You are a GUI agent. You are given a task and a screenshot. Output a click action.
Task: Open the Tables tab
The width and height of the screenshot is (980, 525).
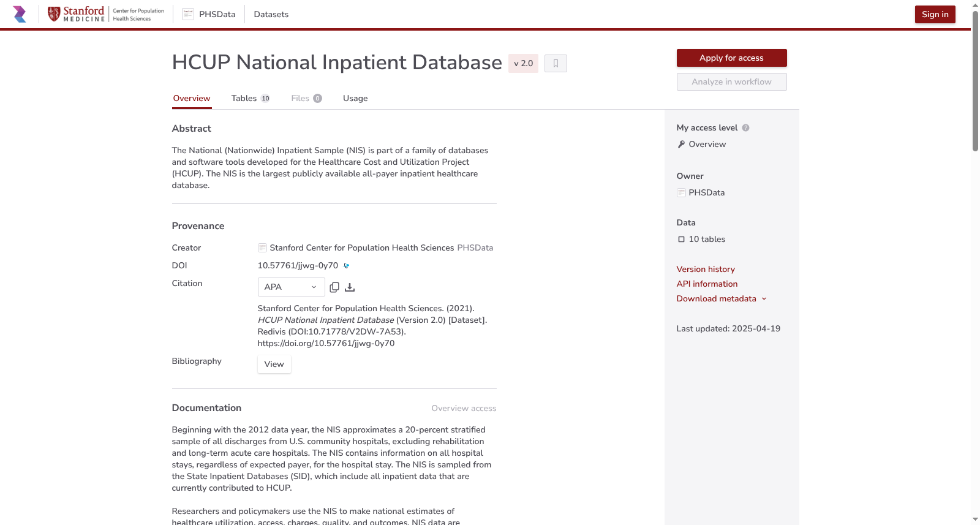251,99
